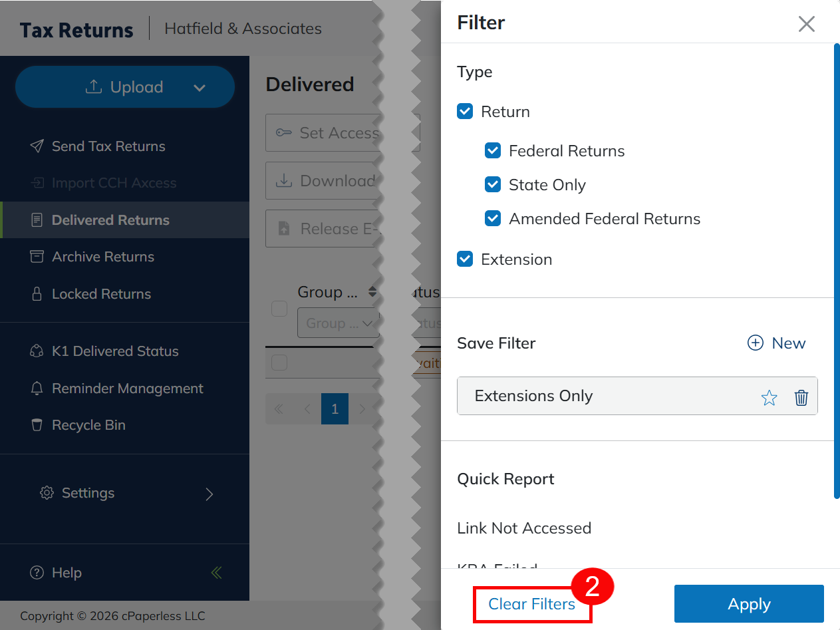Click the Clear Filters link
The width and height of the screenshot is (840, 630).
(x=531, y=604)
